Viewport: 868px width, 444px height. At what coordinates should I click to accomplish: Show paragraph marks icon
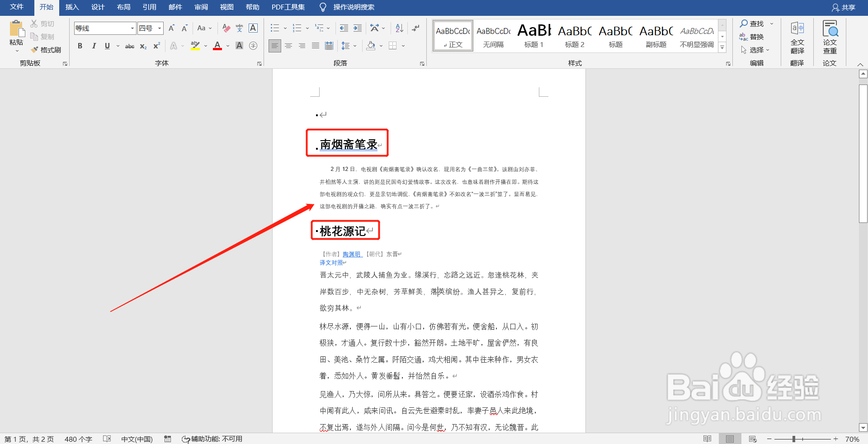click(x=415, y=28)
